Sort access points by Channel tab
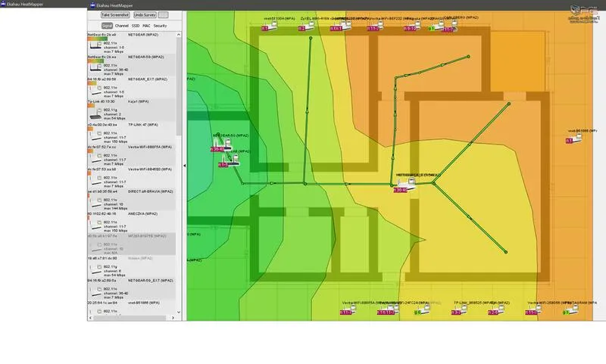Image resolution: width=606 pixels, height=364 pixels. click(120, 26)
